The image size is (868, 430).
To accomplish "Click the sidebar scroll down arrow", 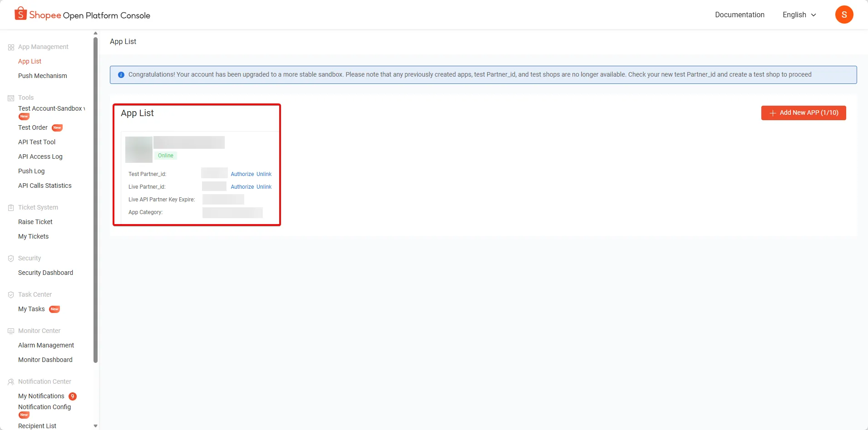I will (95, 426).
